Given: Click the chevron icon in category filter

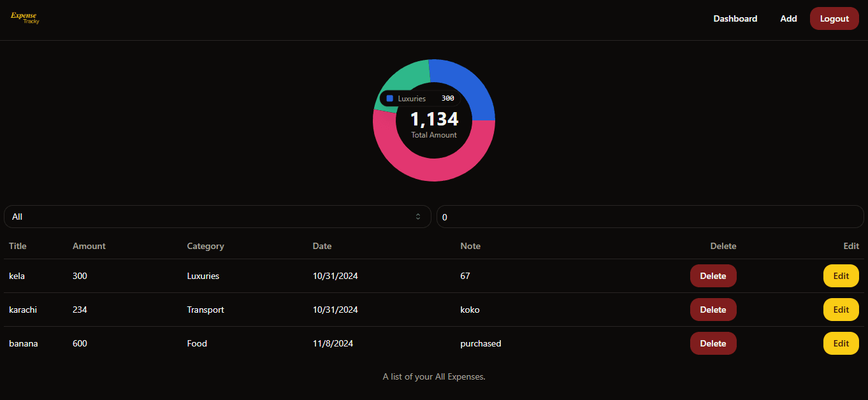Looking at the screenshot, I should tap(418, 217).
